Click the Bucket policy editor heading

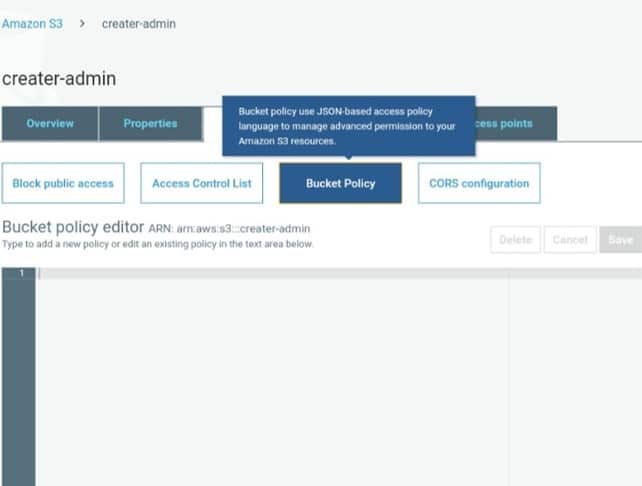pos(73,227)
